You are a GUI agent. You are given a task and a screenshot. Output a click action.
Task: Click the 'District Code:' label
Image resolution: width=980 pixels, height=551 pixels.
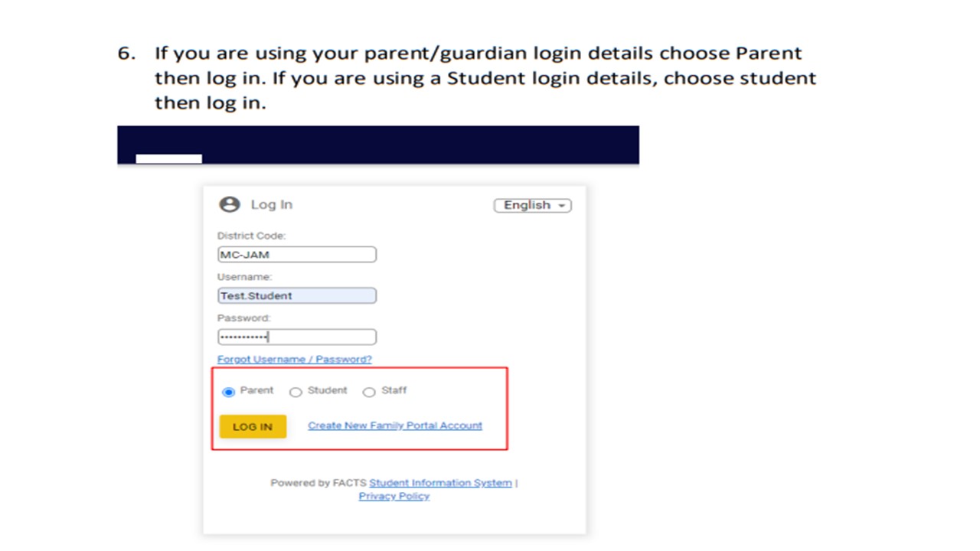251,236
